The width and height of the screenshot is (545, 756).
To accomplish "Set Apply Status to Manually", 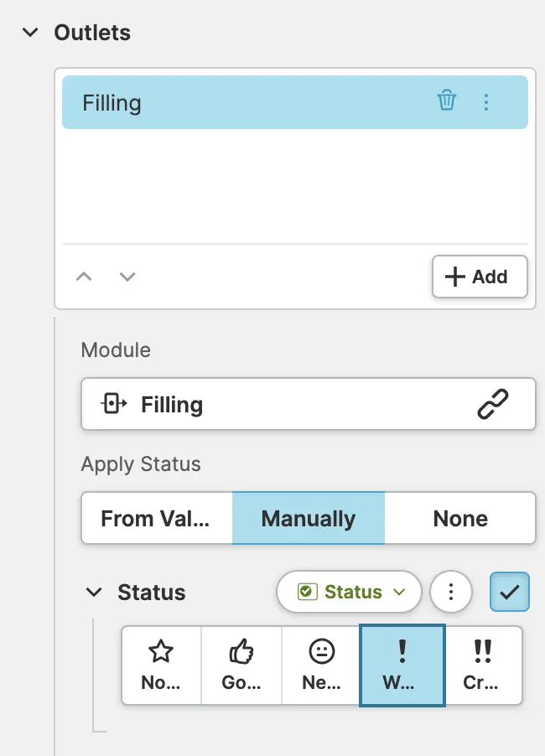I will click(x=308, y=519).
